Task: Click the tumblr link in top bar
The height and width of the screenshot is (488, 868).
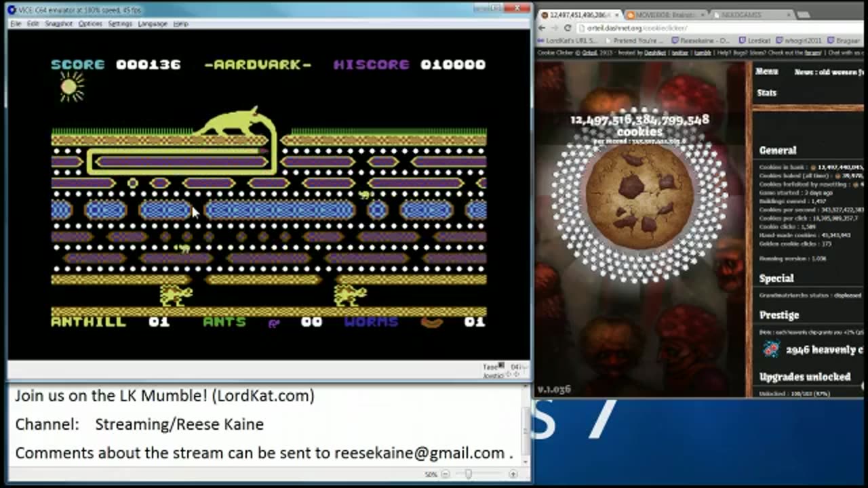Action: [702, 52]
